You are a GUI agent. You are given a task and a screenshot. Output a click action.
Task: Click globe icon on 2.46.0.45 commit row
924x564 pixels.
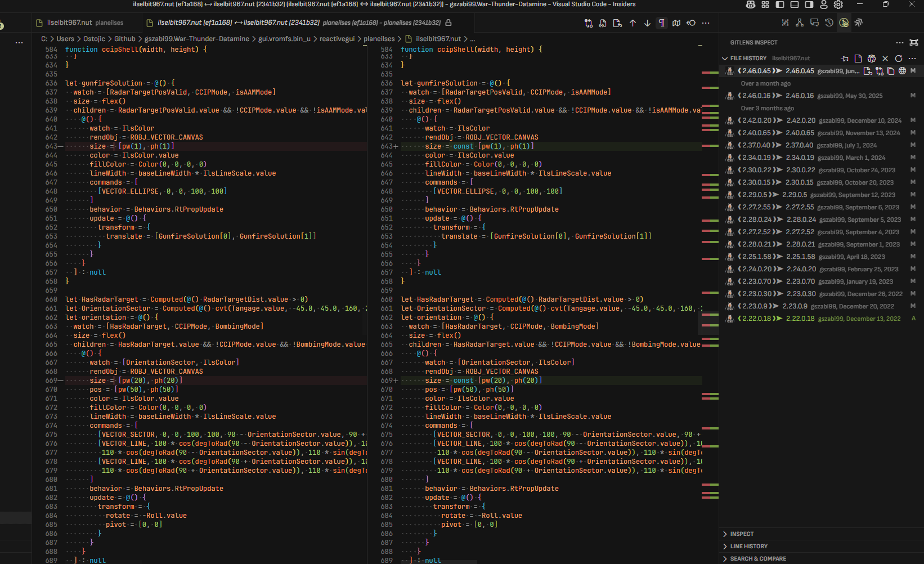[x=902, y=71]
